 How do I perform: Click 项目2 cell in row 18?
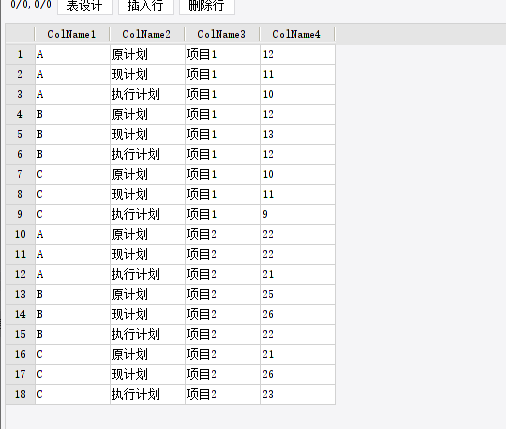point(223,394)
